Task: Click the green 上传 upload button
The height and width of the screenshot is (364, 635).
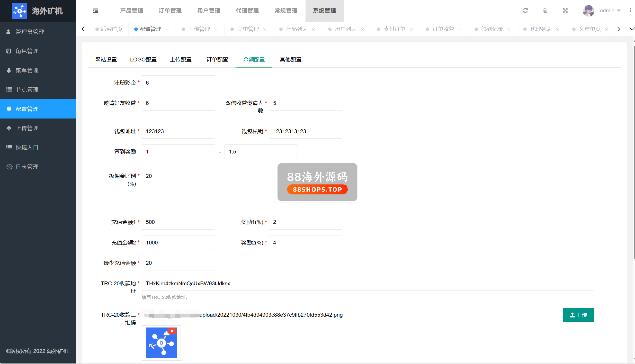Action: pyautogui.click(x=578, y=315)
